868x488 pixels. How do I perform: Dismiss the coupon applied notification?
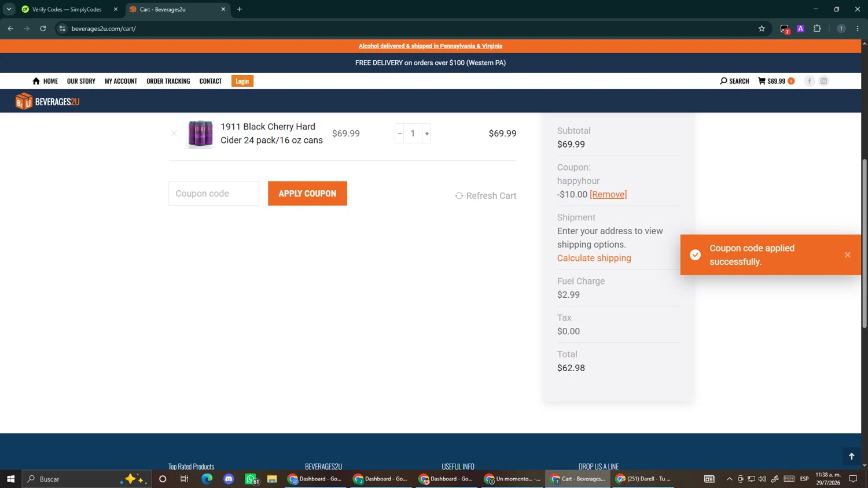point(847,255)
